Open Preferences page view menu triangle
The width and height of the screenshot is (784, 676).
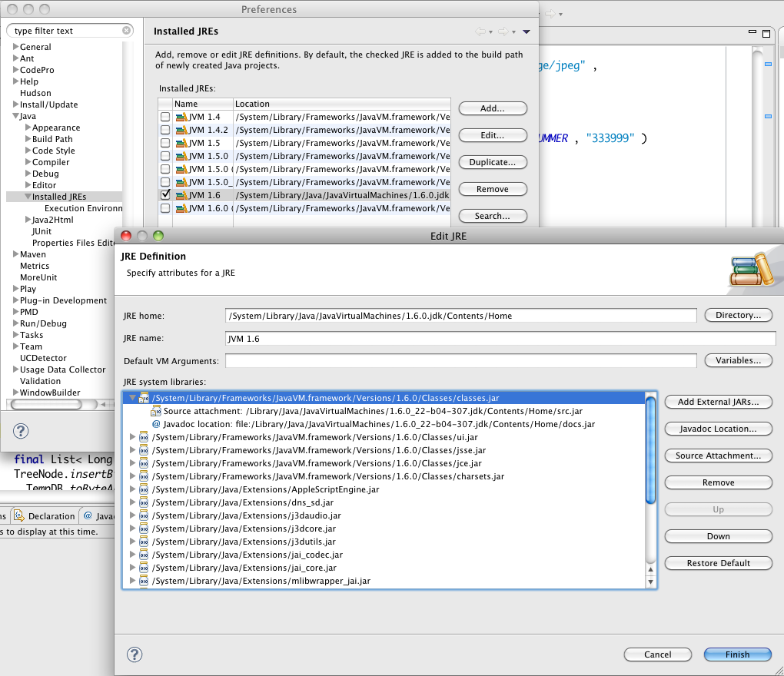[526, 31]
